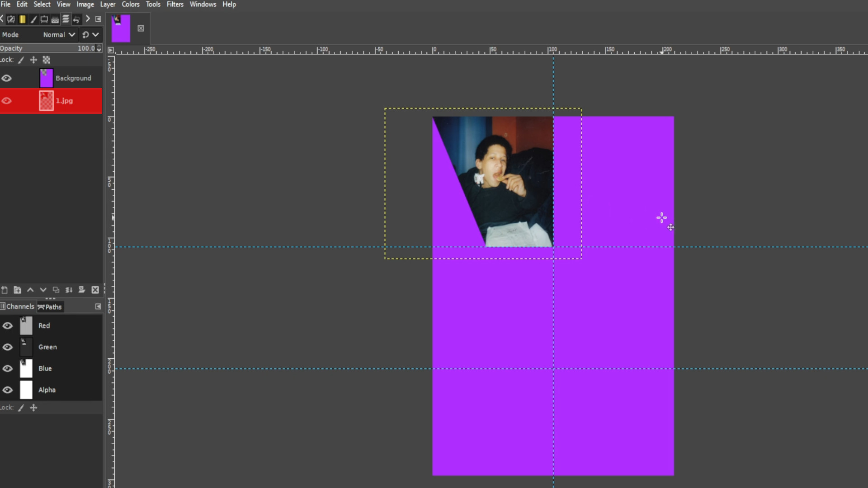Delete the selected layer

[95, 290]
